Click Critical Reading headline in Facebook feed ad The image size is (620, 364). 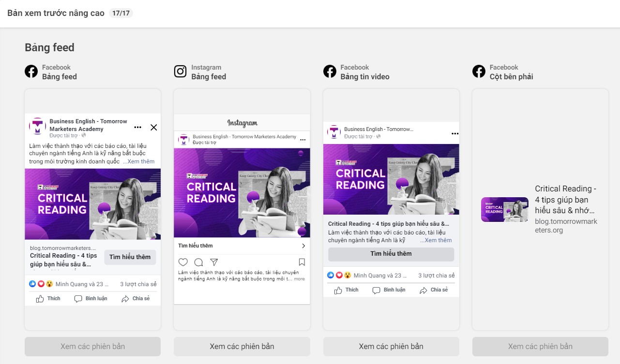click(x=63, y=260)
